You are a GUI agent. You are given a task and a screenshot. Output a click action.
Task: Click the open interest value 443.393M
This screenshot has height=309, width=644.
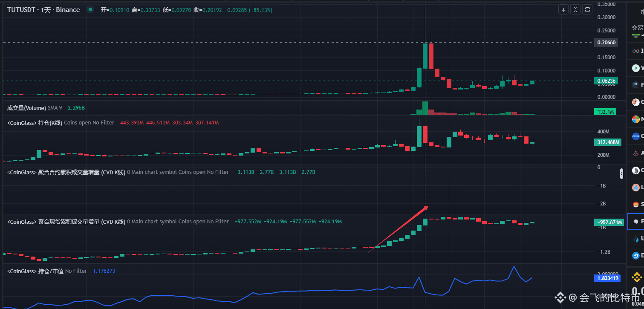coord(132,123)
